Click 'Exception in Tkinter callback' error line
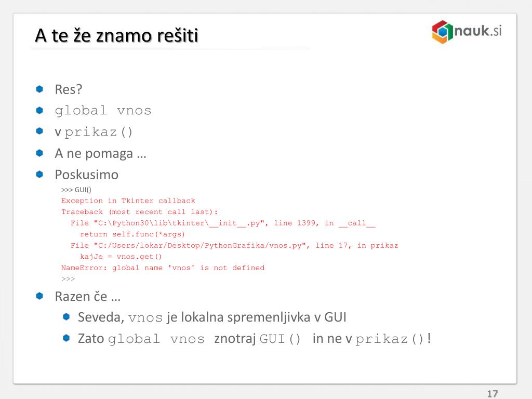 point(128,201)
